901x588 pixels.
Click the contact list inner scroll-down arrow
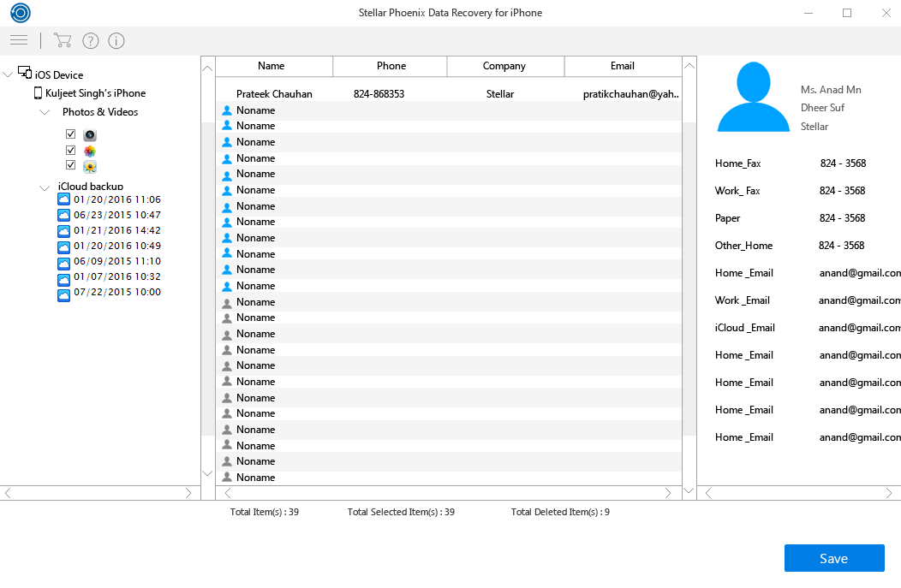207,473
